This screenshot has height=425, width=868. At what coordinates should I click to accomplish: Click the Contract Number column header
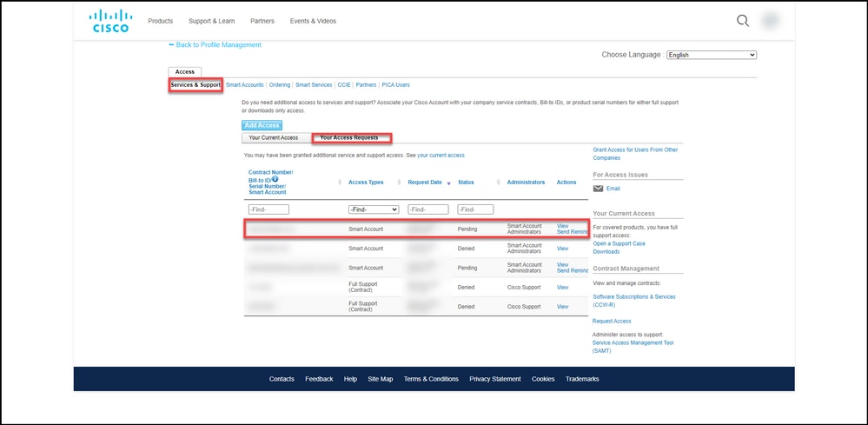tap(271, 182)
